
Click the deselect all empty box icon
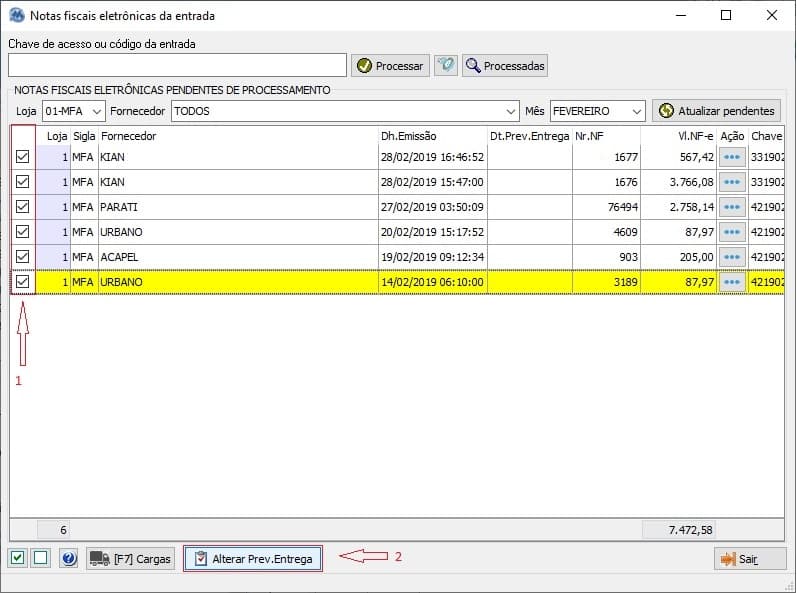41,558
